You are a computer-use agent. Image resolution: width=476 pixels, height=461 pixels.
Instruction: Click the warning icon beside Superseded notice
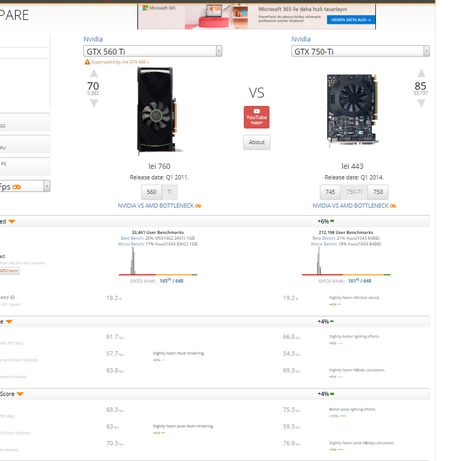pyautogui.click(x=87, y=62)
